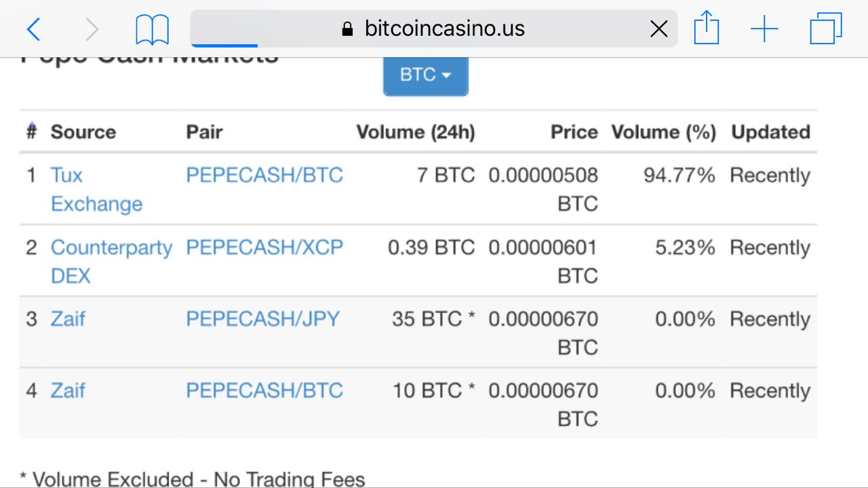Image resolution: width=868 pixels, height=488 pixels.
Task: Open the PEPECASH/XCP pair link
Action: (x=264, y=247)
